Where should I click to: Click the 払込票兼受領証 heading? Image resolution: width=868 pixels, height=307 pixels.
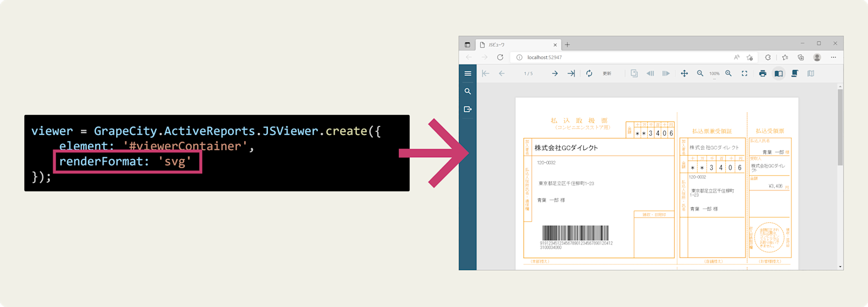(712, 131)
